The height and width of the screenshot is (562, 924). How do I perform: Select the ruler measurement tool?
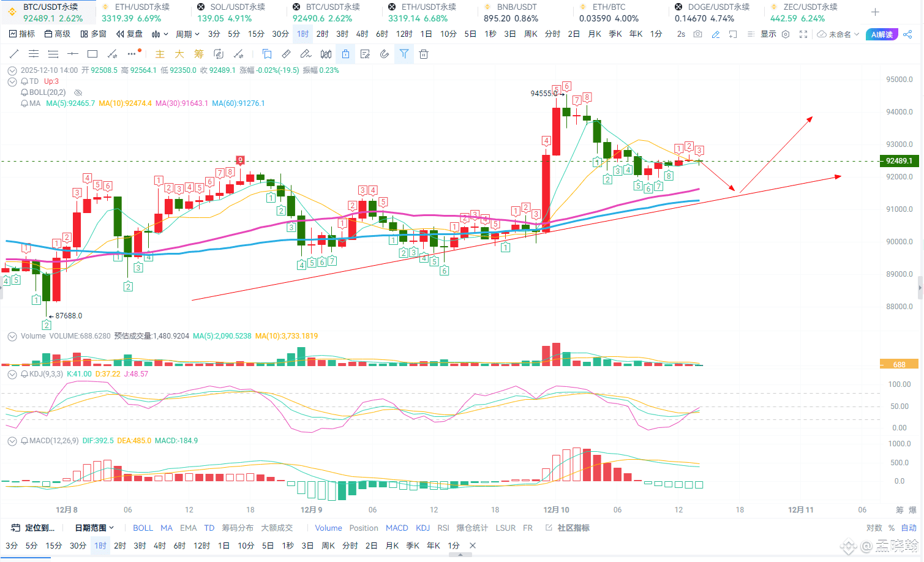click(286, 54)
